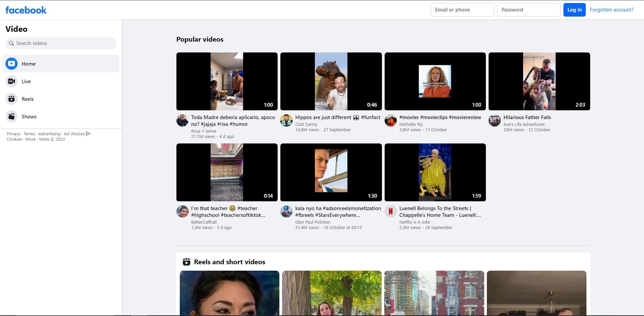
Task: Click Reels and short videos section icon
Action: point(187,262)
